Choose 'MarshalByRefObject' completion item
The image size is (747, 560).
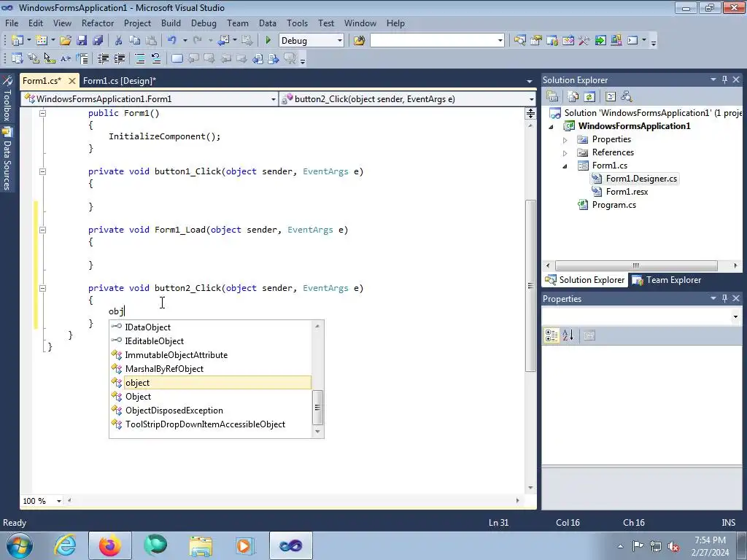(164, 368)
